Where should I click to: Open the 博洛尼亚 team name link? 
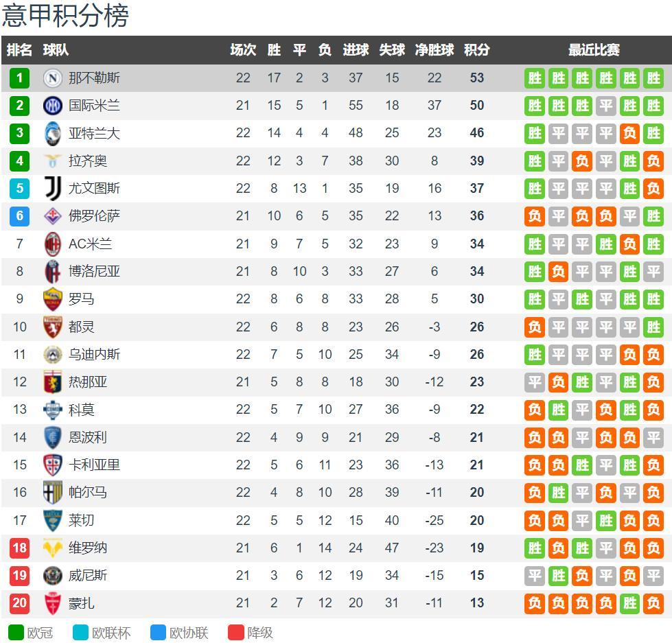[x=94, y=271]
